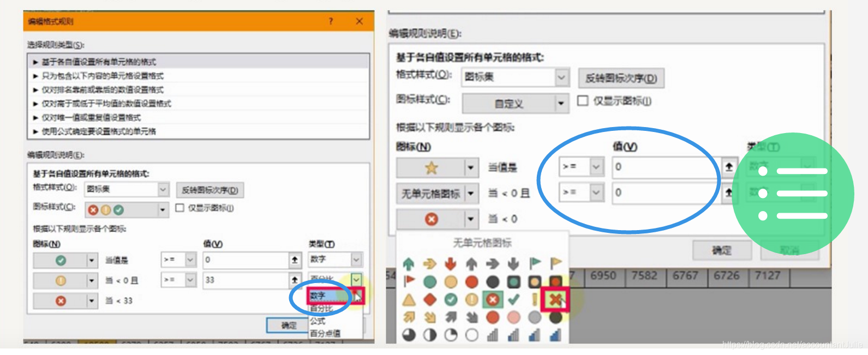This screenshot has height=355, width=868.
Task: Choose 百分点值 from the type list
Action: tap(334, 333)
